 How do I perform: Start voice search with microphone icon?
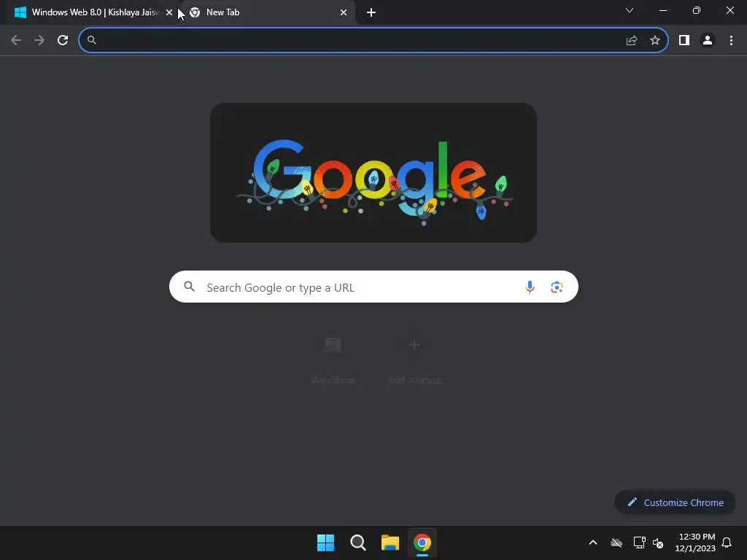[x=530, y=287]
